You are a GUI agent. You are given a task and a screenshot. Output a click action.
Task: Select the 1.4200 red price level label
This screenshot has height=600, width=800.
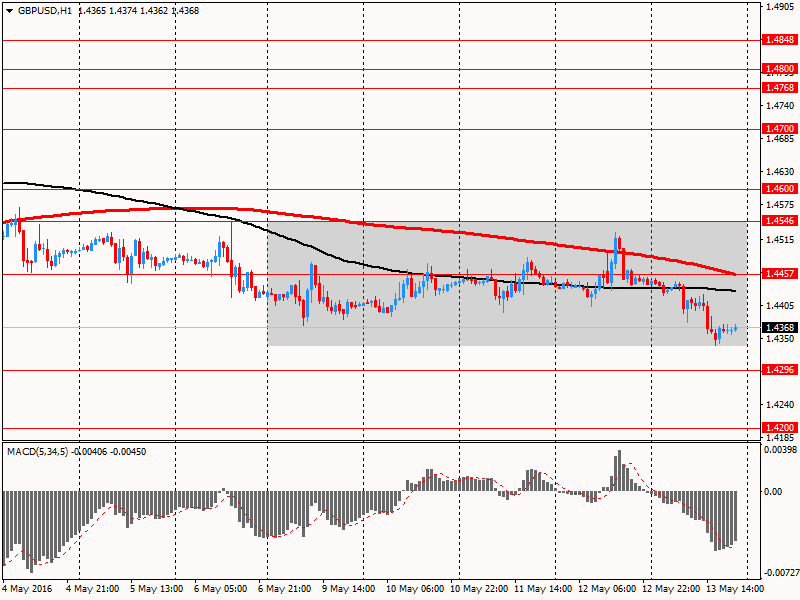pos(779,428)
